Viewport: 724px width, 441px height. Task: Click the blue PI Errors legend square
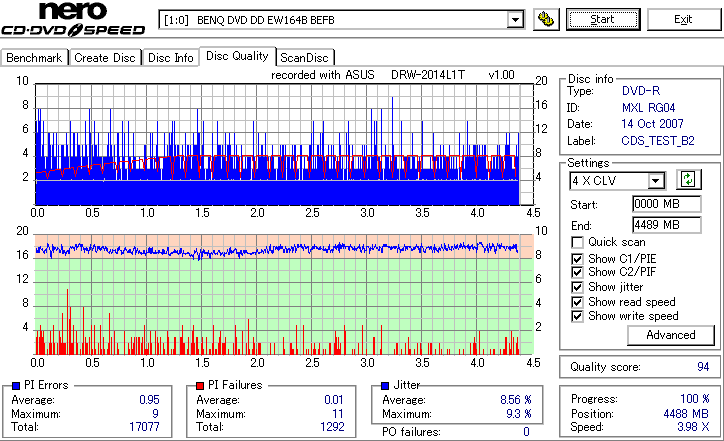pyautogui.click(x=16, y=386)
